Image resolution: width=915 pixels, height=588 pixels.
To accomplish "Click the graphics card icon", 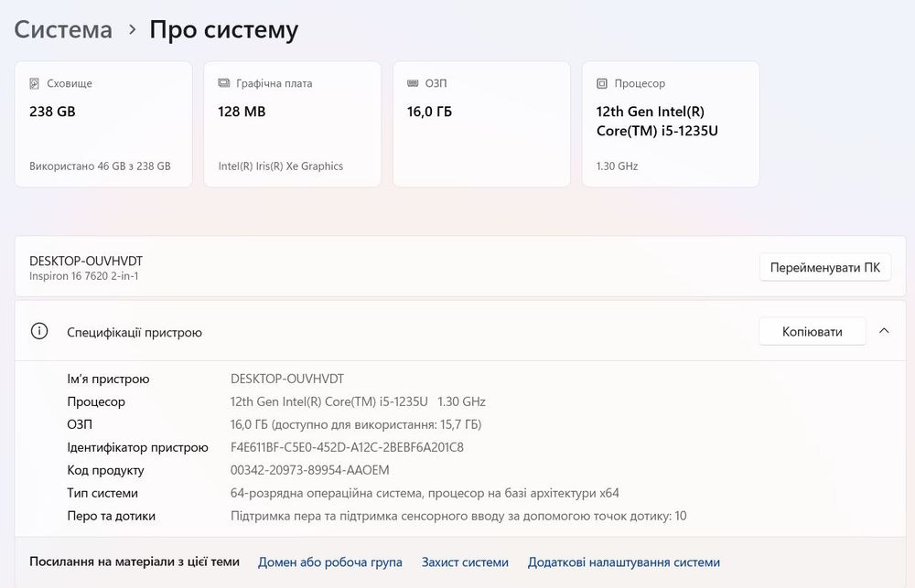I will (224, 83).
